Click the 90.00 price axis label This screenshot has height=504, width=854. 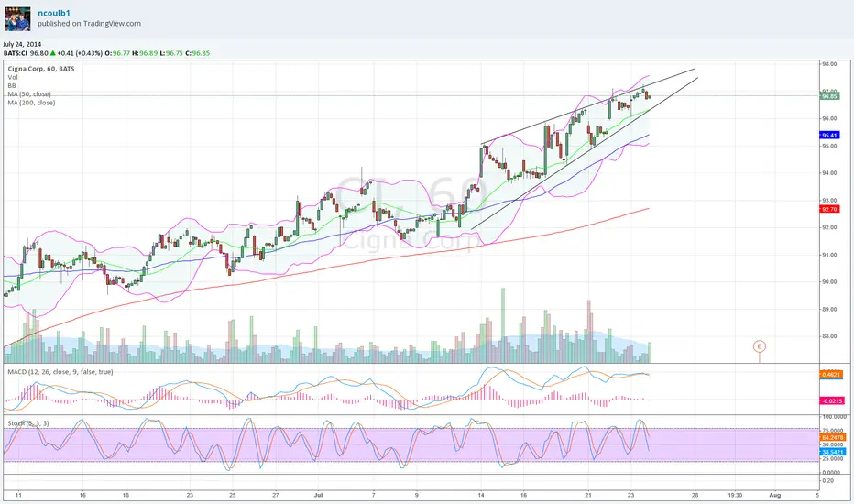pos(829,282)
